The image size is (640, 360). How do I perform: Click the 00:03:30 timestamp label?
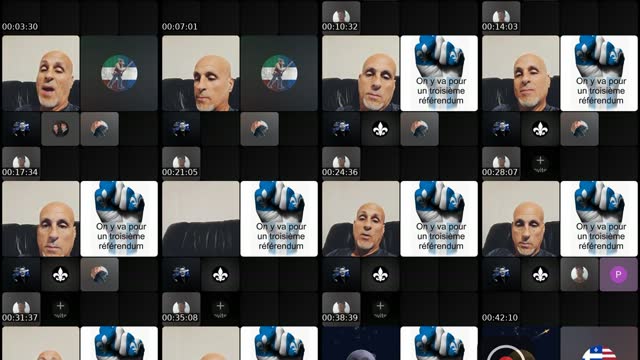[x=20, y=27]
